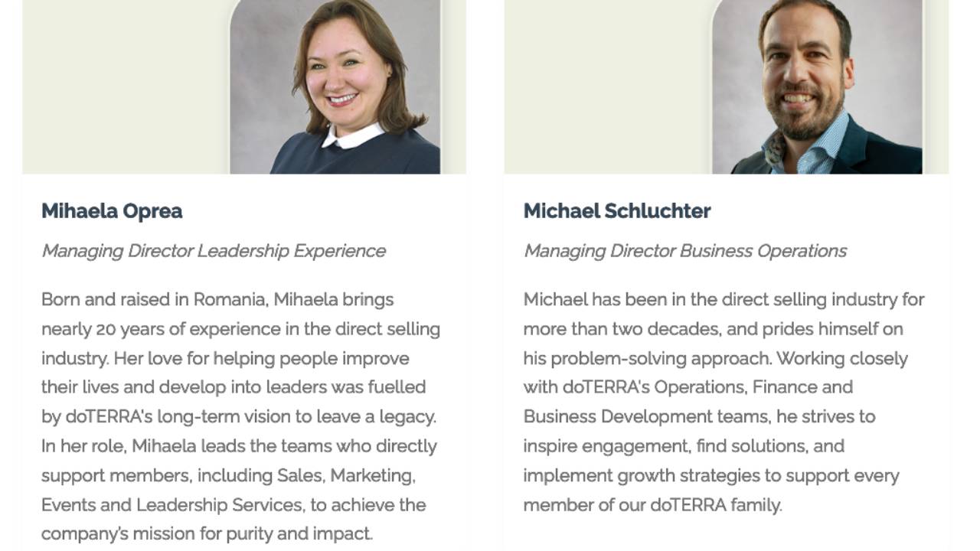Click "Managing Director Leadership Experience" title
Viewport: 980px width, 551px height.
tap(214, 251)
